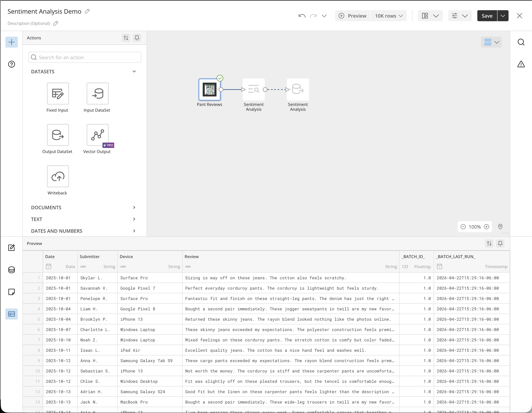Select the Sentiment Analysis text tile node

click(x=254, y=89)
